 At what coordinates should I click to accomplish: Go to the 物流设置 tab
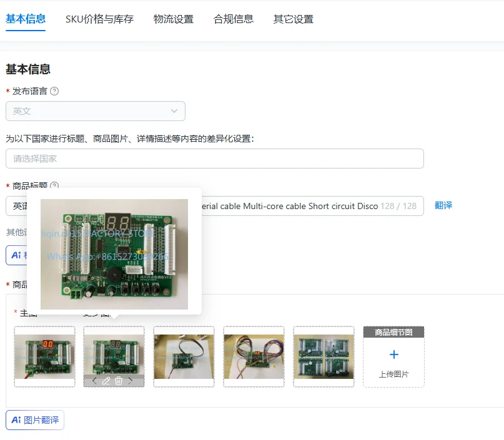(173, 19)
